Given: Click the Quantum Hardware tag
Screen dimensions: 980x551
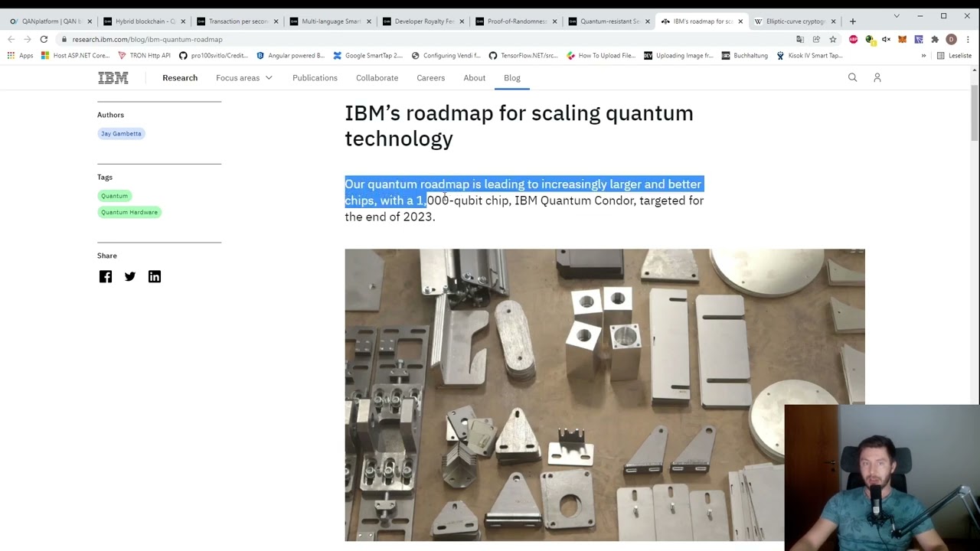Looking at the screenshot, I should tap(129, 212).
